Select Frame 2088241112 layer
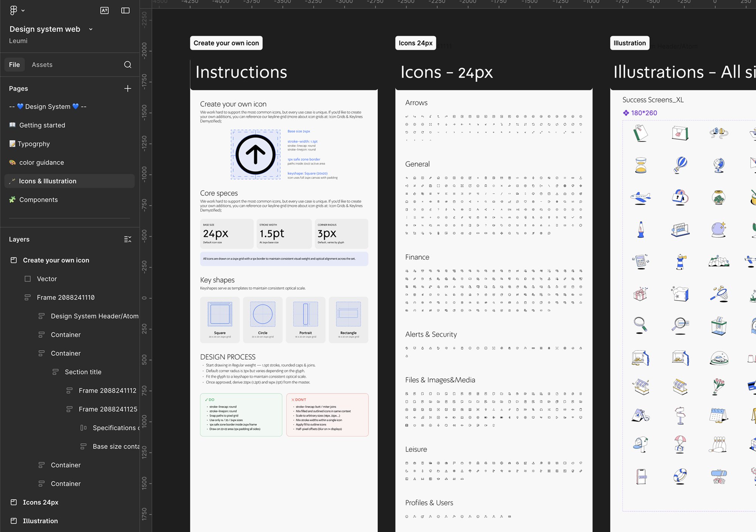The width and height of the screenshot is (756, 532). point(107,391)
